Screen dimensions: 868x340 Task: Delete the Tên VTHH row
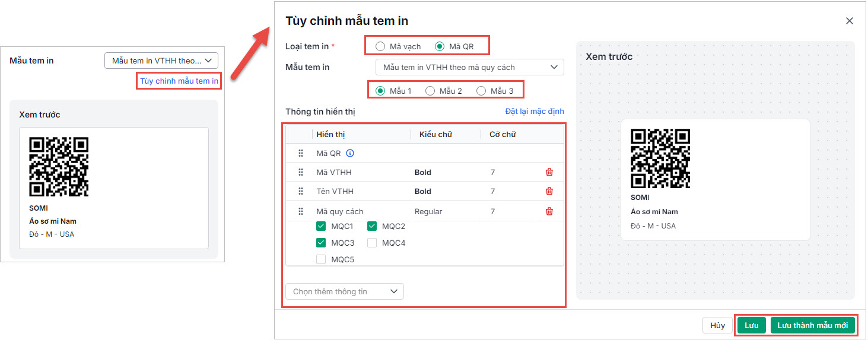[549, 191]
